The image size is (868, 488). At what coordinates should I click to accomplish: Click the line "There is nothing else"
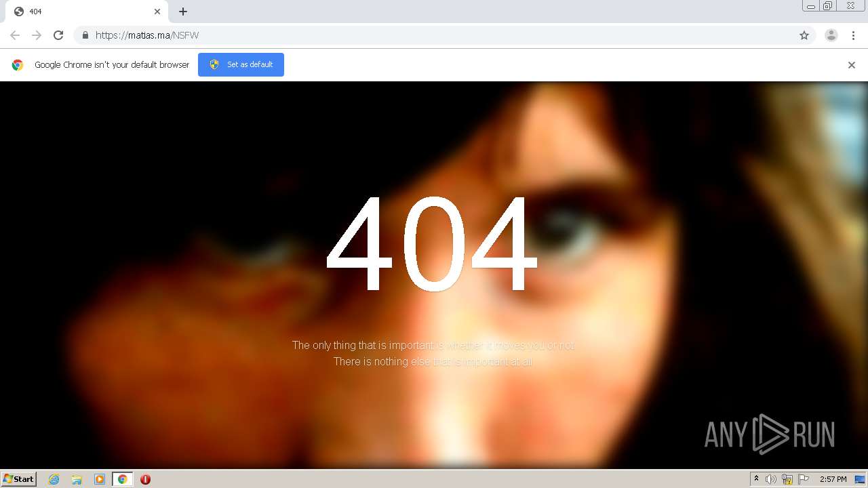[x=433, y=362]
